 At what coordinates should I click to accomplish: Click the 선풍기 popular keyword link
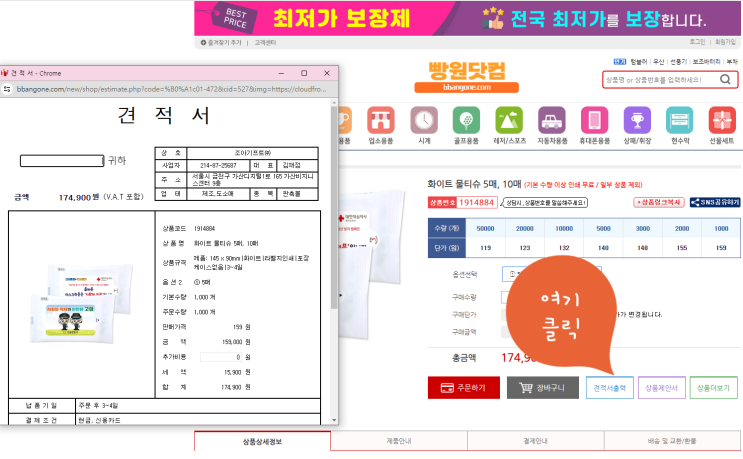[x=679, y=62]
